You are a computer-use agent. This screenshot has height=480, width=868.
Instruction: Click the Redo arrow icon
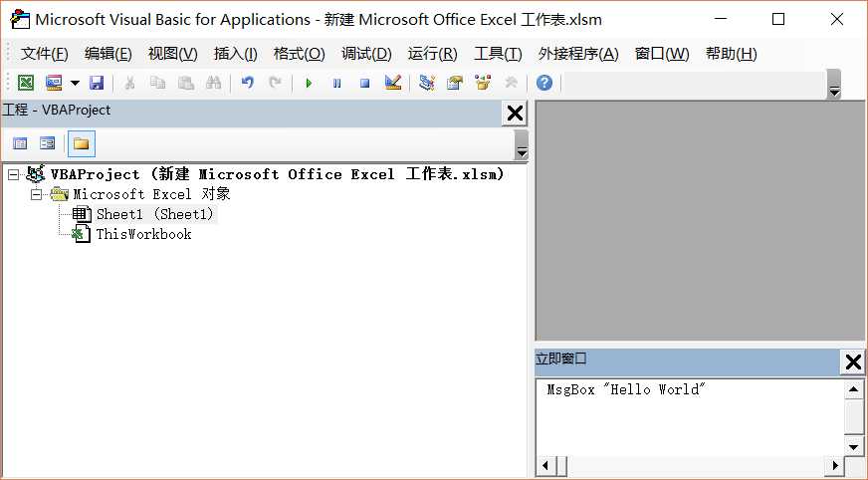[x=275, y=83]
